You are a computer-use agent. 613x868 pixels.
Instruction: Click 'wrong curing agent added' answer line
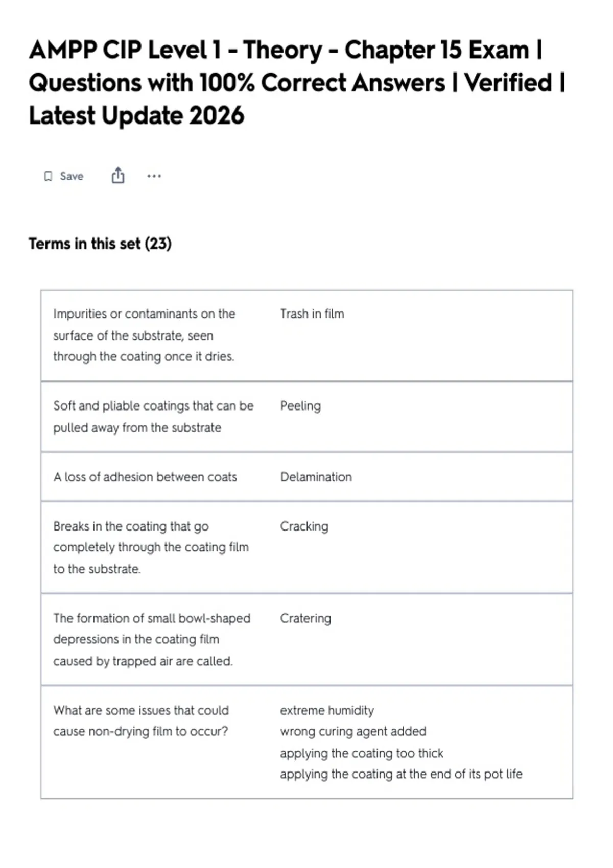pyautogui.click(x=353, y=731)
